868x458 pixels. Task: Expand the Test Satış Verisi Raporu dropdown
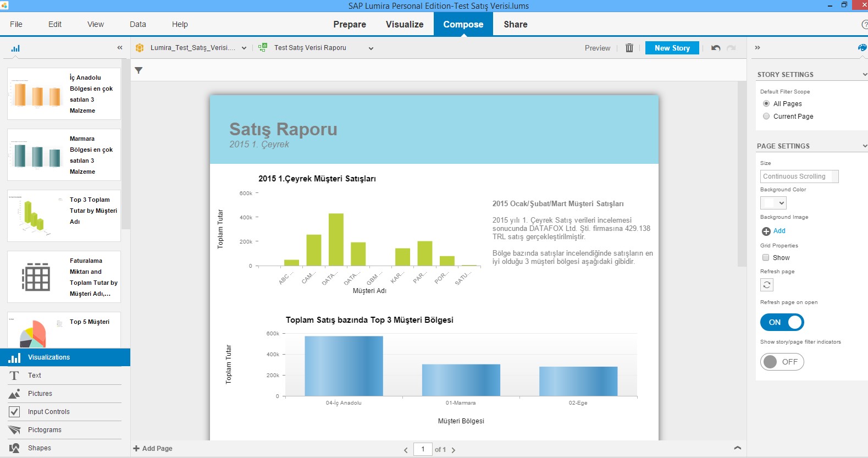371,48
